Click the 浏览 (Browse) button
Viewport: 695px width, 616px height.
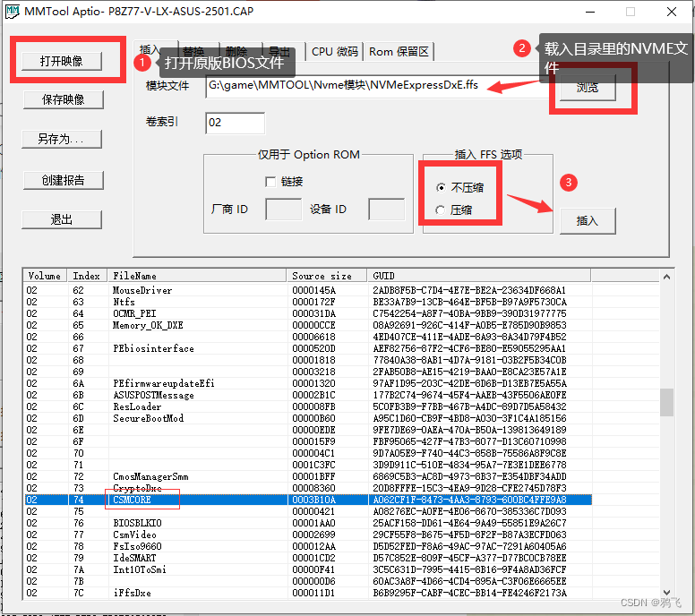tap(588, 88)
